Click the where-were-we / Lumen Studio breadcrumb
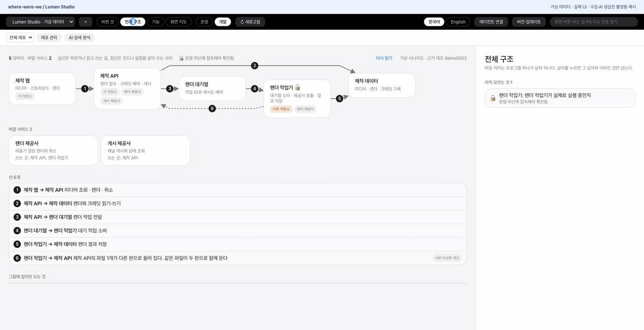 coord(41,7)
